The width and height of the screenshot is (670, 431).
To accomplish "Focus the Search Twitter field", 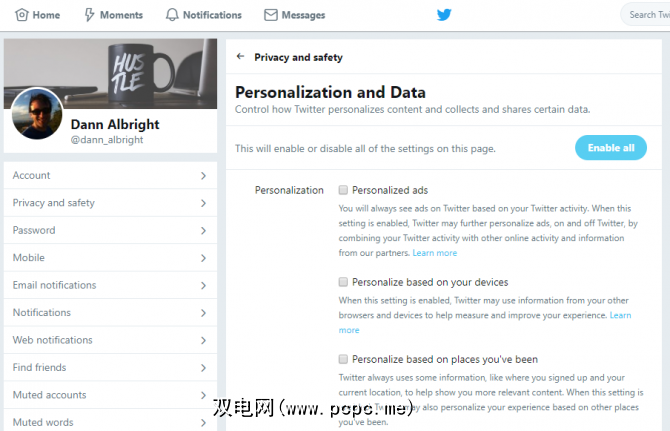I will point(645,15).
